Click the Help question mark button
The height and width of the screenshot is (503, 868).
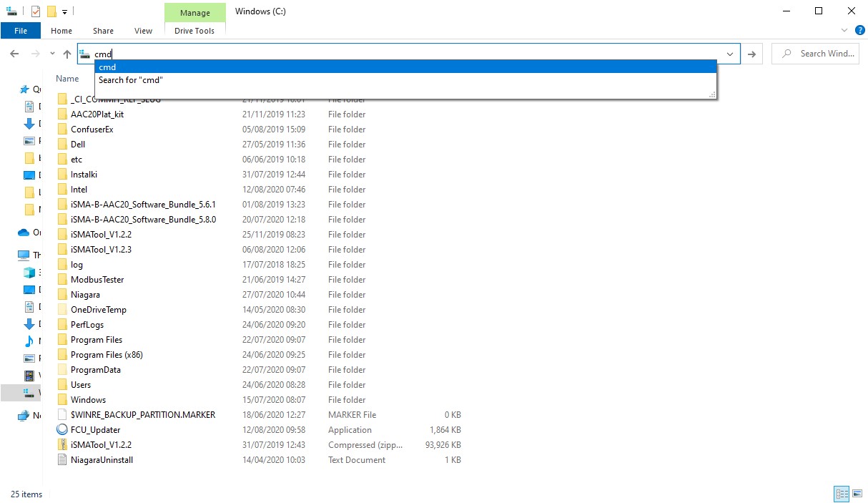tap(860, 30)
